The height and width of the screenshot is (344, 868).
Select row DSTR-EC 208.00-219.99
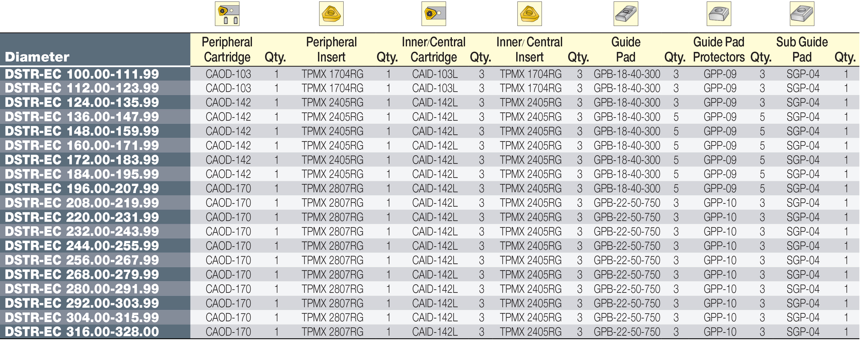(430, 203)
